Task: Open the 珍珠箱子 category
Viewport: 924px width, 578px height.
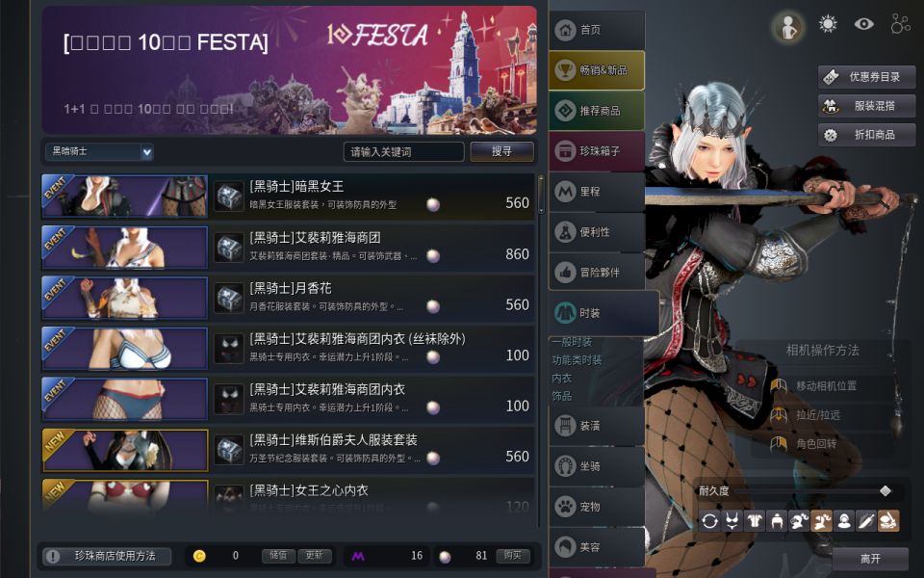Action: coord(597,151)
